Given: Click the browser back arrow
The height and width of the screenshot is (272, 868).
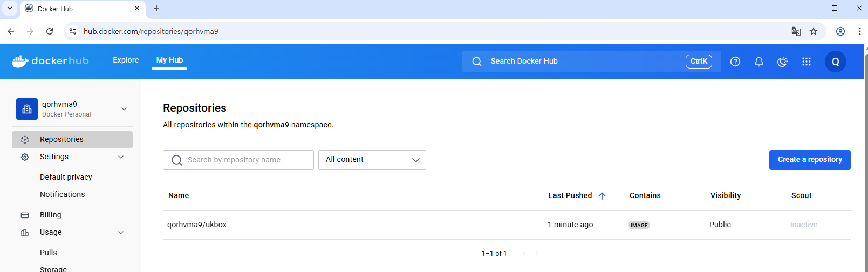Looking at the screenshot, I should (11, 31).
